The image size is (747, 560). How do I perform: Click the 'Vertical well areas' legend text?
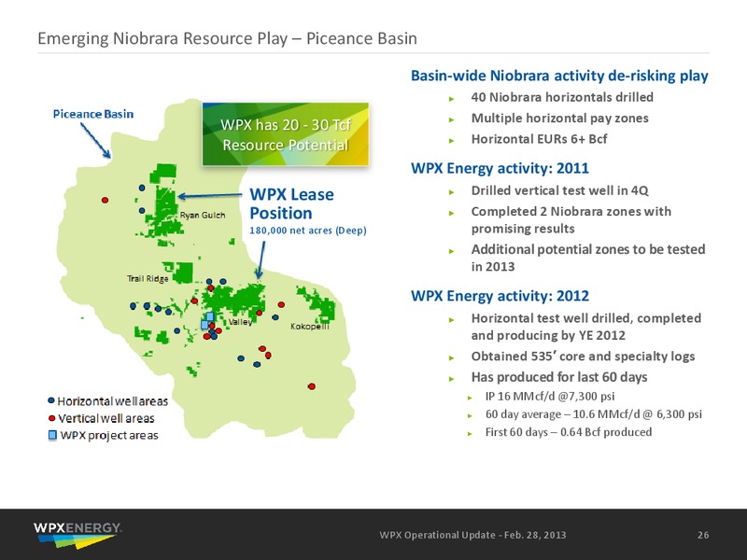(x=106, y=418)
